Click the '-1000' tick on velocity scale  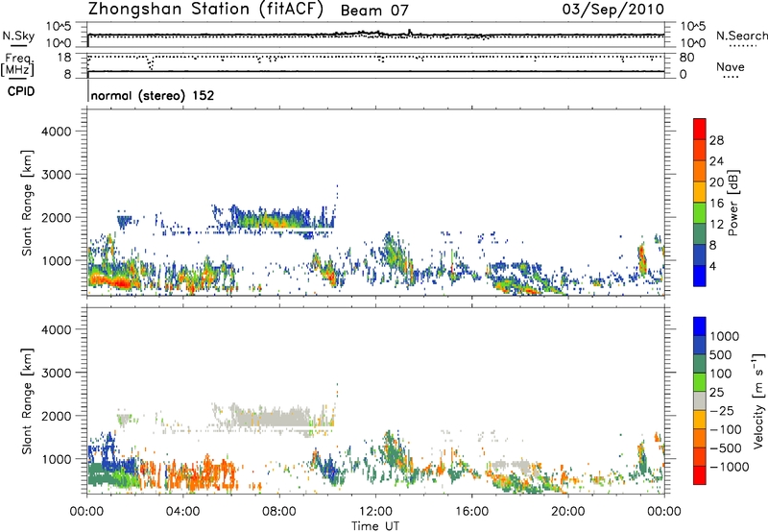pos(730,467)
